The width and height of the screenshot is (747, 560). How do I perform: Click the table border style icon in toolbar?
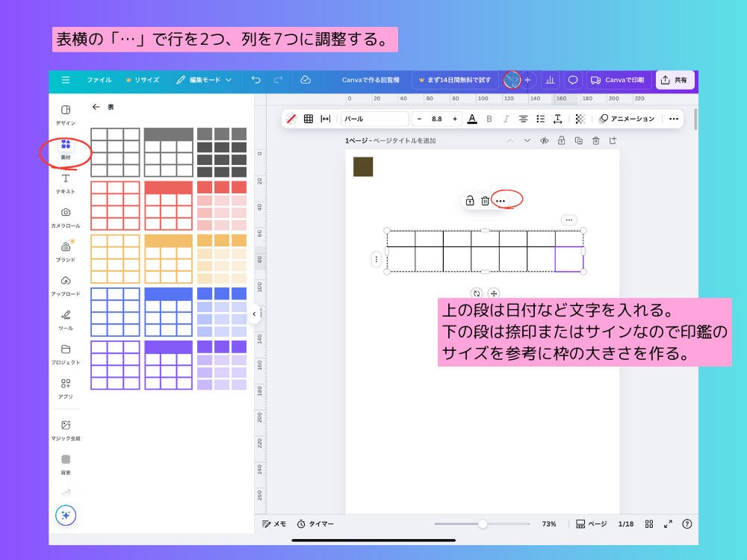[x=309, y=118]
